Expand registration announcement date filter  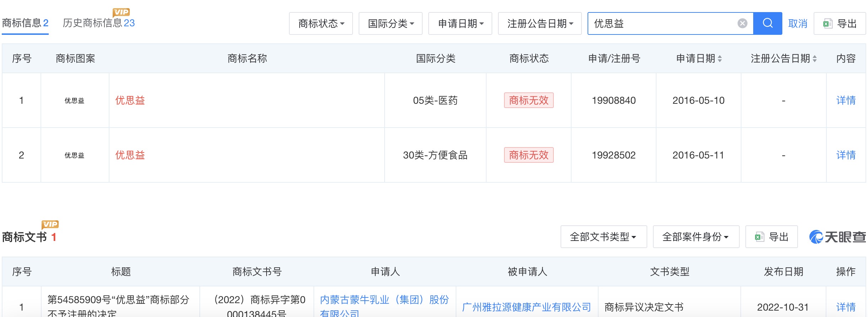(540, 23)
